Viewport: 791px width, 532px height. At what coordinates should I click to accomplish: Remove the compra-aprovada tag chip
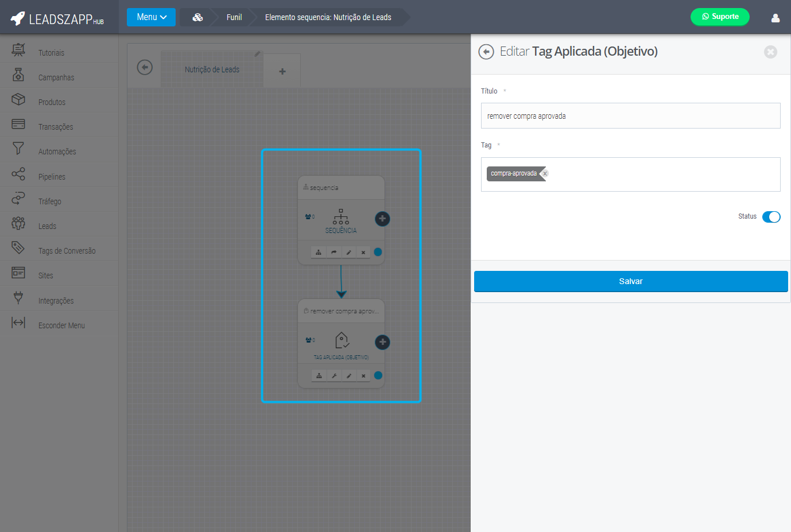pyautogui.click(x=545, y=173)
